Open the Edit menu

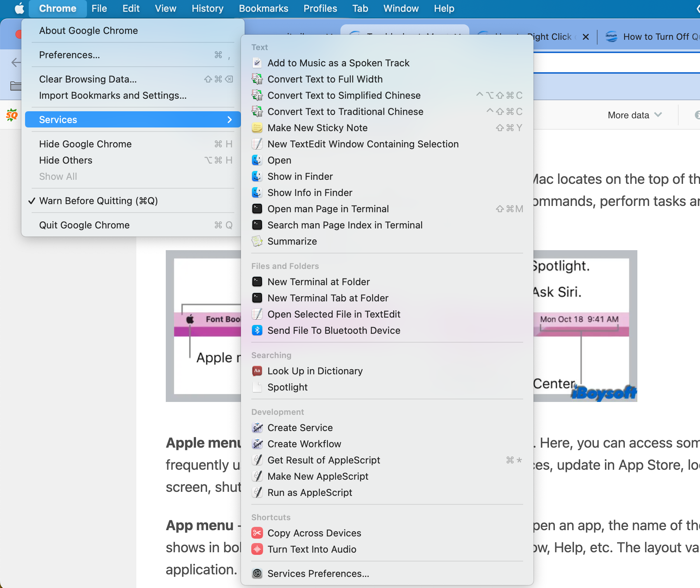pos(131,8)
